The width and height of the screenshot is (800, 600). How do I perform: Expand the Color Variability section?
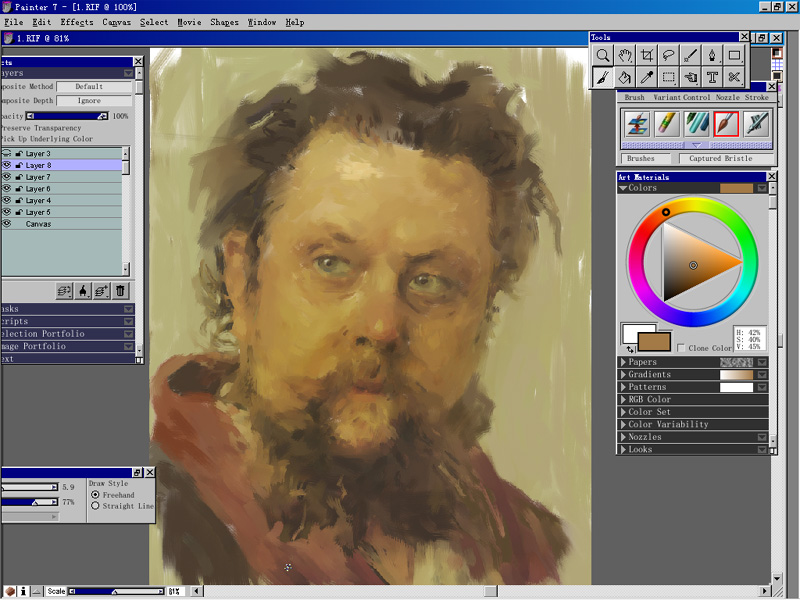point(623,424)
